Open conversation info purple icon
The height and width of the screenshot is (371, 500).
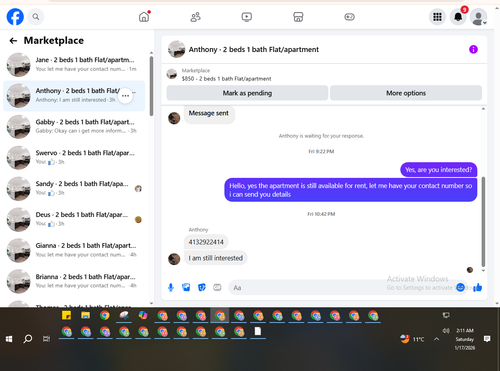coord(473,49)
